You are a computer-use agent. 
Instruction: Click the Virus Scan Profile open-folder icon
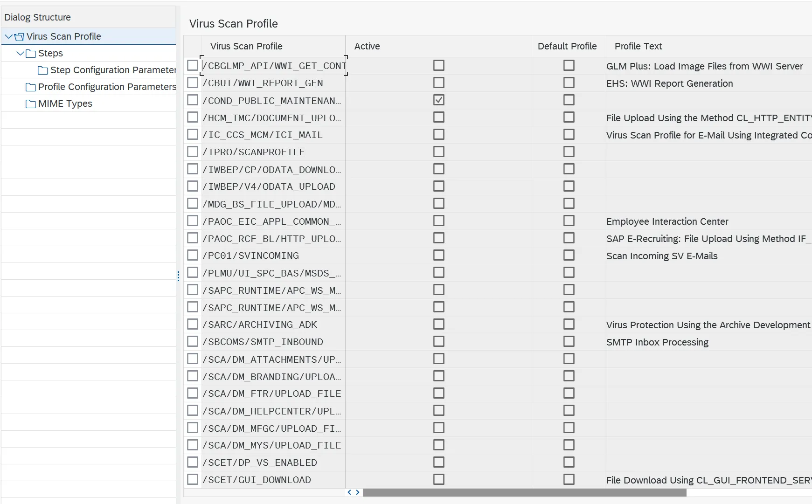(x=19, y=37)
